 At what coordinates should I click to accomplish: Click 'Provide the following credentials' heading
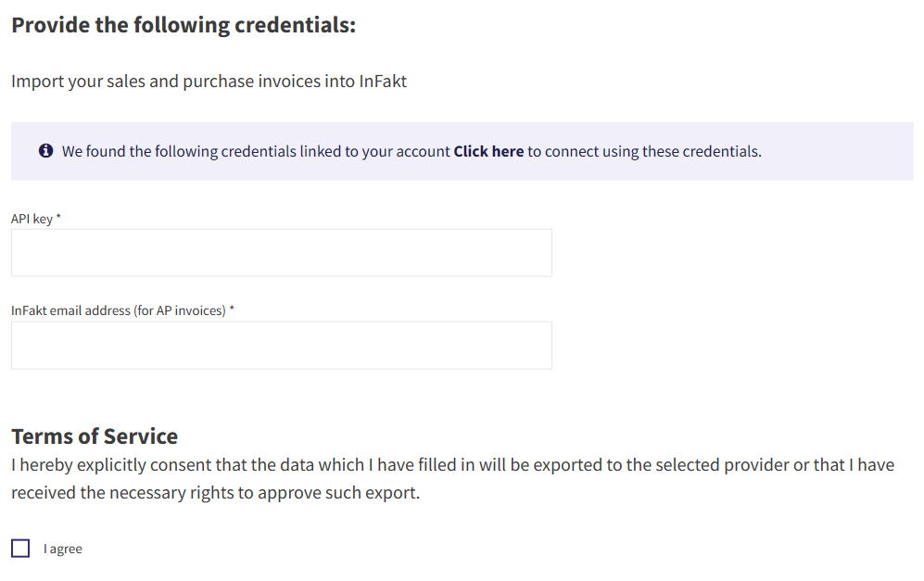click(184, 25)
